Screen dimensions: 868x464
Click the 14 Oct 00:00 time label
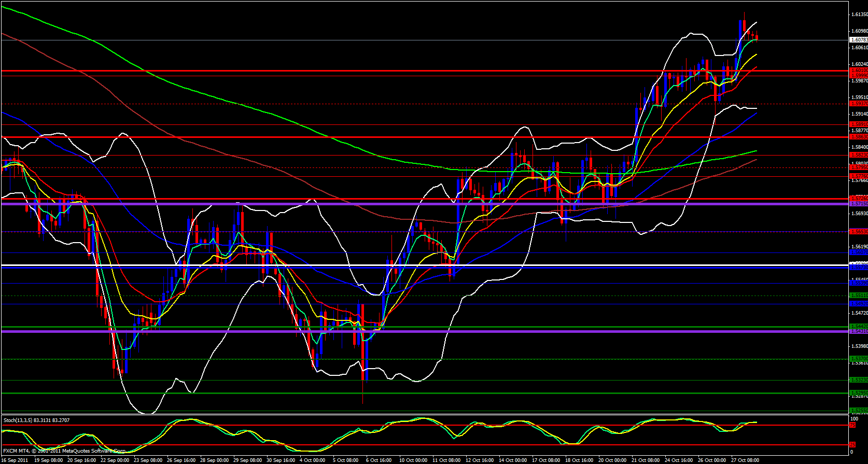click(512, 460)
